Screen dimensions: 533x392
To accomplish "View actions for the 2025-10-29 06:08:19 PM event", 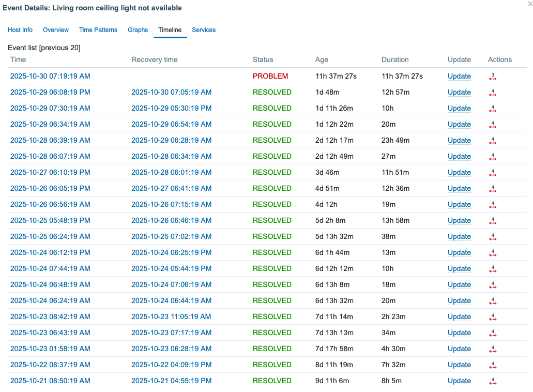I will (493, 92).
